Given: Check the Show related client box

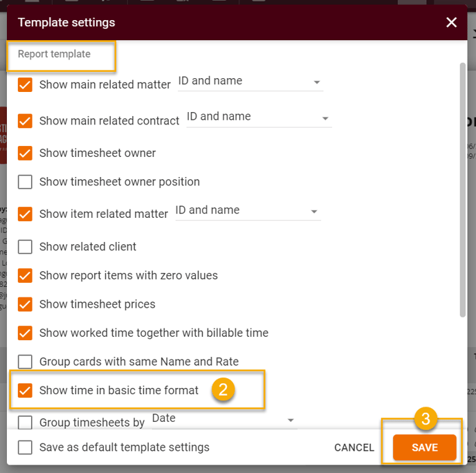Looking at the screenshot, I should (25, 247).
